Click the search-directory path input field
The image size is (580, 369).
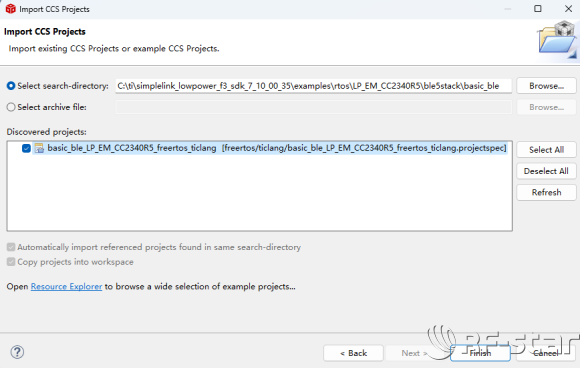coord(313,86)
